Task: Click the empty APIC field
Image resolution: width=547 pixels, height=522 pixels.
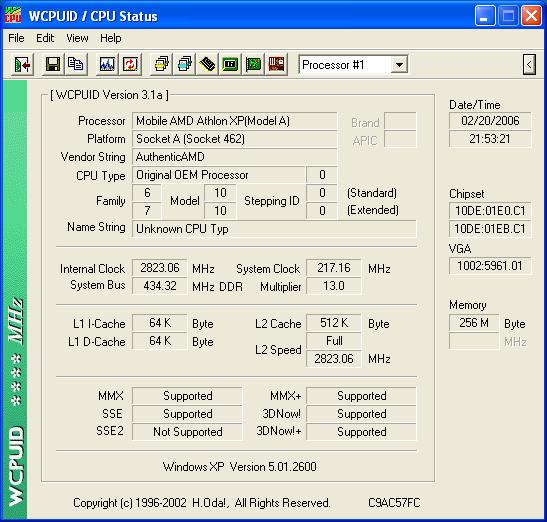Action: 400,139
